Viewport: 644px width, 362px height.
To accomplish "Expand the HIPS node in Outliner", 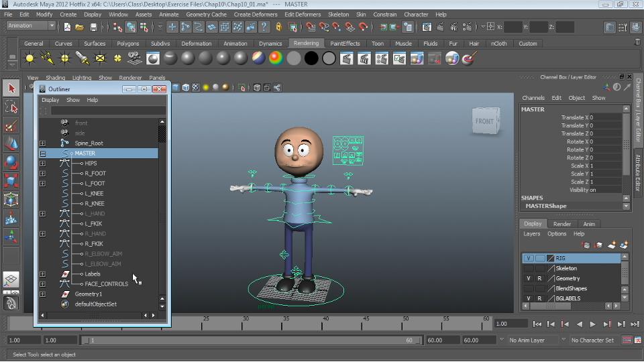I will pyautogui.click(x=43, y=163).
